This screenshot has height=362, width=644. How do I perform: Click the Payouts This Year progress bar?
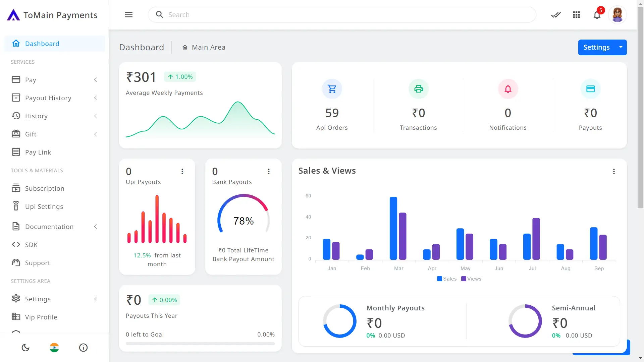(x=200, y=344)
